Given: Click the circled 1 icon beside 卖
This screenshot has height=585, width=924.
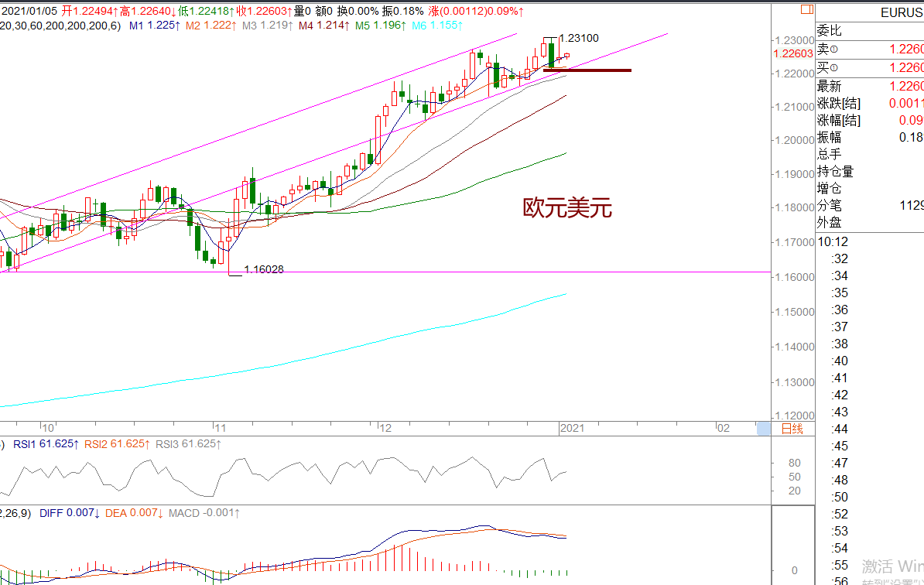Looking at the screenshot, I should pos(833,50).
